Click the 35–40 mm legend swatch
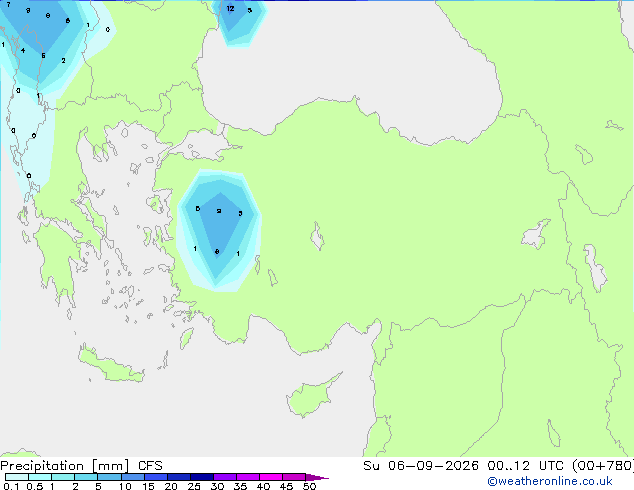This screenshot has height=490, width=634. click(x=247, y=477)
